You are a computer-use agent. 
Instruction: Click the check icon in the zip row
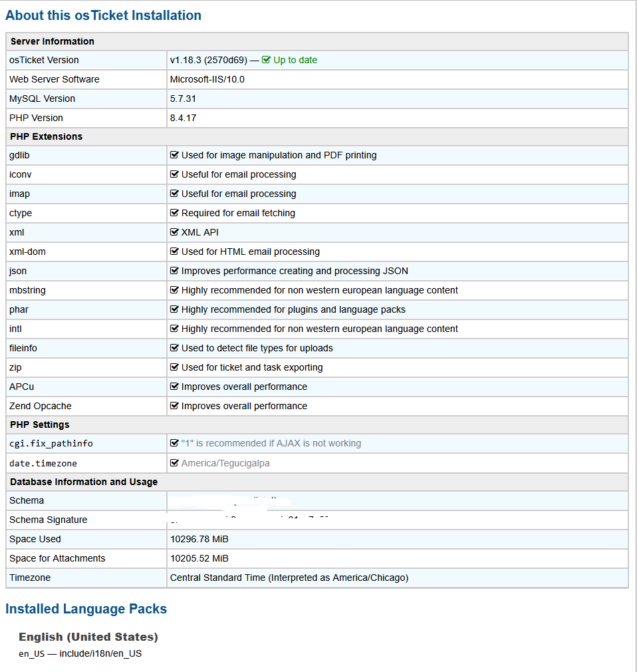coord(174,367)
